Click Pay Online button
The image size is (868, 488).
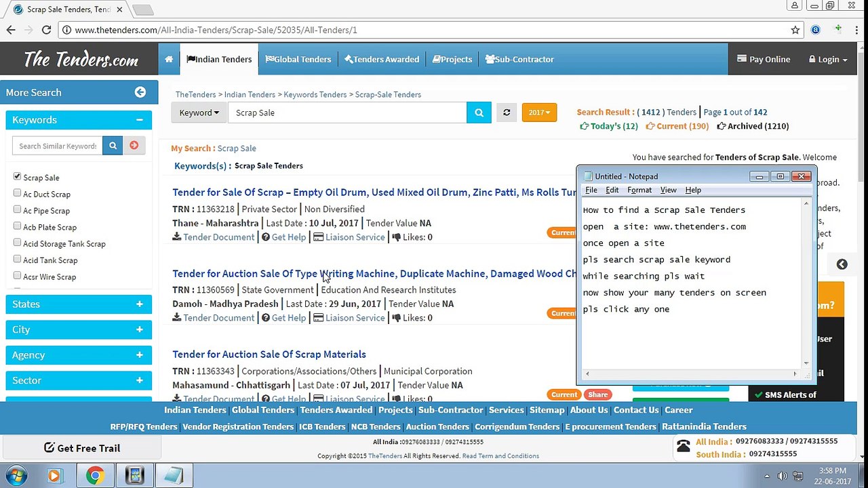764,59
